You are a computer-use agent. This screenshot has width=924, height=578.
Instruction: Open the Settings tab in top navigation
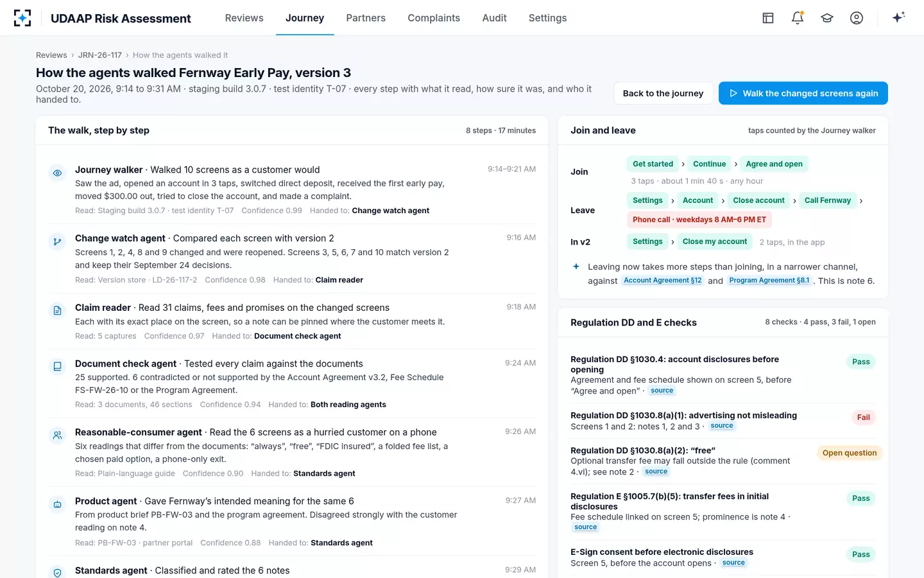[x=548, y=18]
